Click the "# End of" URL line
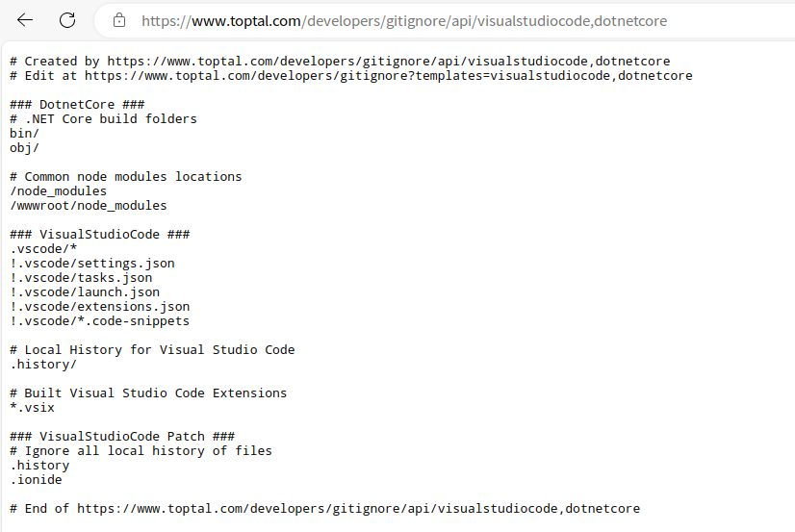Image resolution: width=795 pixels, height=532 pixels. 324,509
